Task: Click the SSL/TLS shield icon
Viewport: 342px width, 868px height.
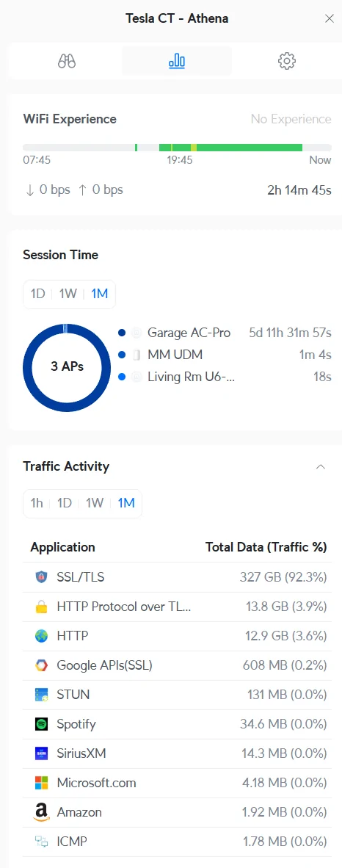Action: (42, 577)
